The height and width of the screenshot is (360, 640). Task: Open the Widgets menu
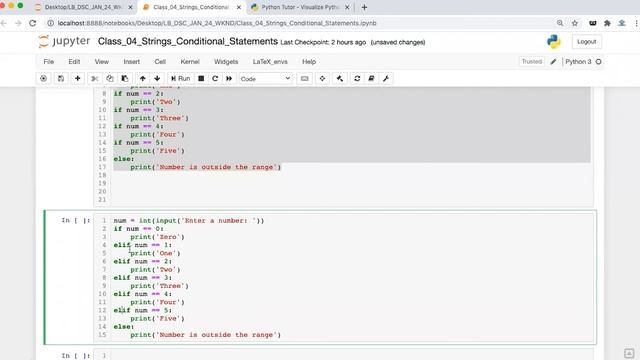point(226,62)
